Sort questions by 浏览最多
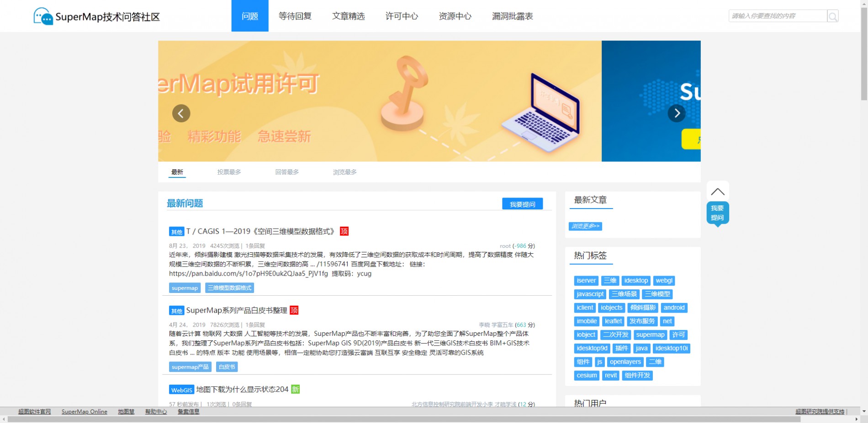868x423 pixels. pyautogui.click(x=344, y=172)
